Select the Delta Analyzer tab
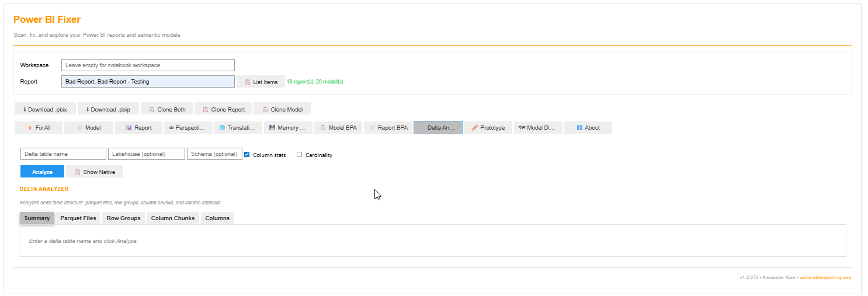This screenshot has width=868, height=296. click(438, 128)
